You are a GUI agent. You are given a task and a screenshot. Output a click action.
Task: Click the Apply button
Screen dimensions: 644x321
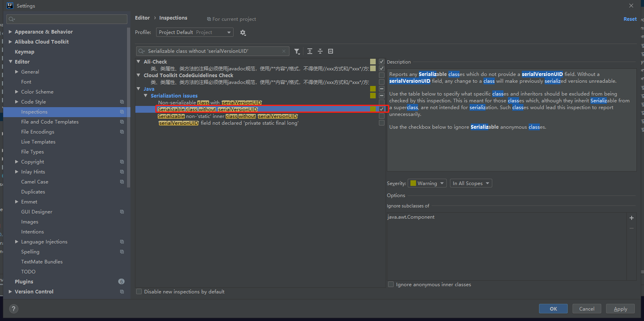click(x=620, y=309)
